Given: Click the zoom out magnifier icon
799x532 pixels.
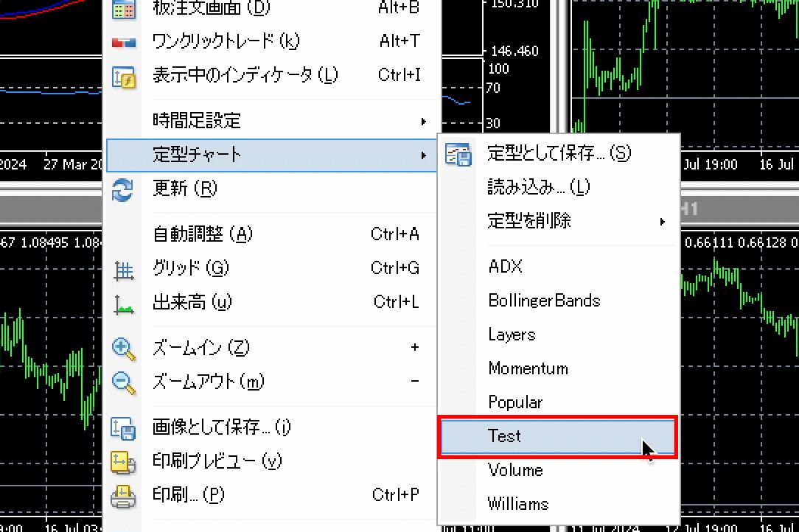Looking at the screenshot, I should click(x=123, y=382).
